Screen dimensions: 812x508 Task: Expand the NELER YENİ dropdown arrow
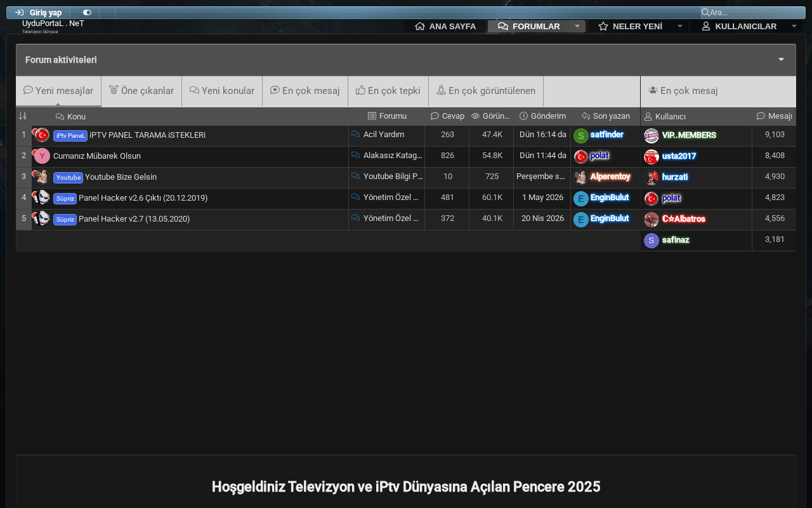point(680,26)
